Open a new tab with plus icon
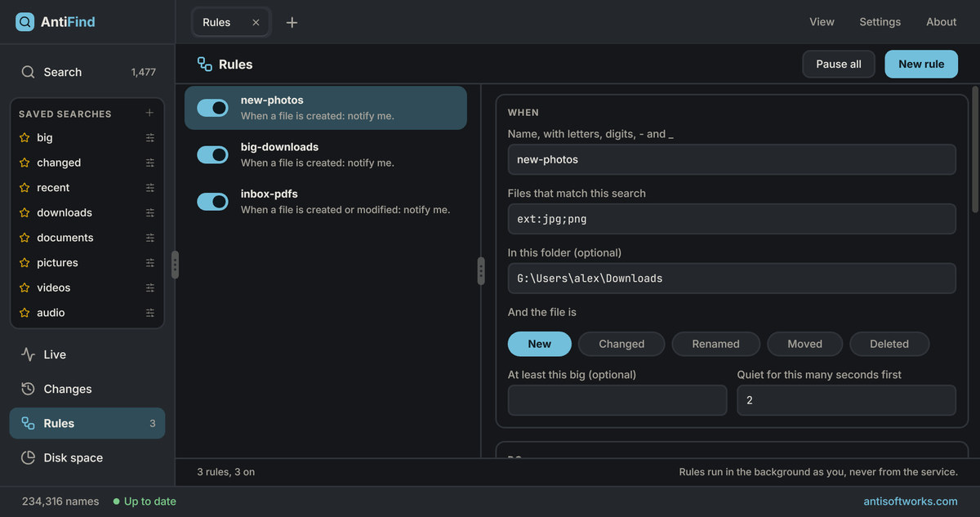This screenshot has height=517, width=980. [292, 22]
